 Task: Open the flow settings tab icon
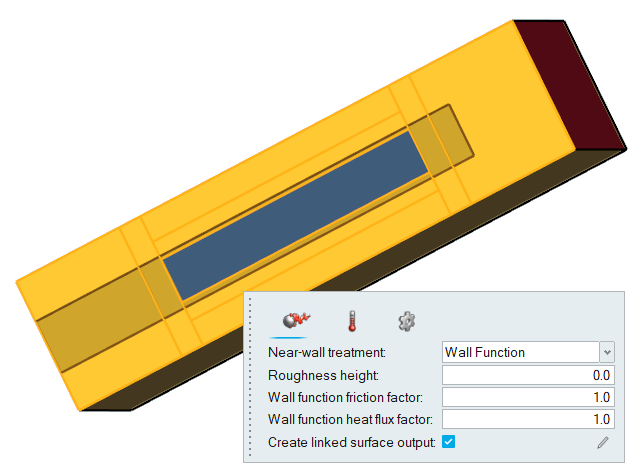point(296,320)
